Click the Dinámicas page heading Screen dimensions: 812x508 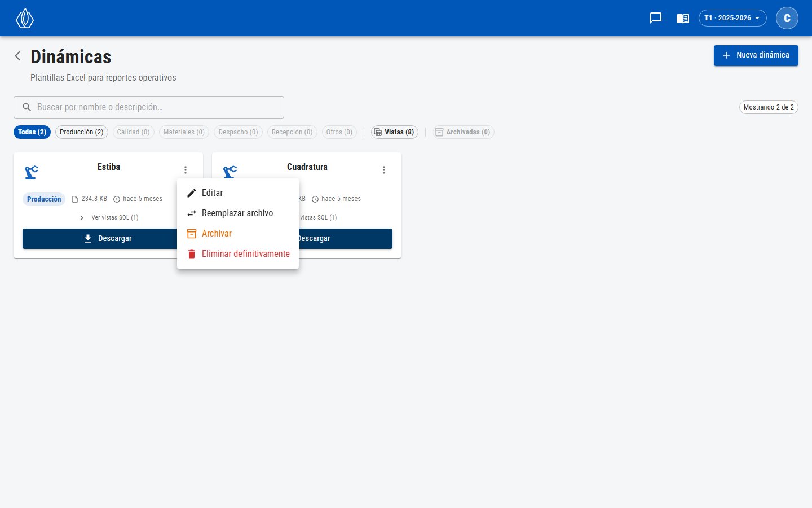71,57
